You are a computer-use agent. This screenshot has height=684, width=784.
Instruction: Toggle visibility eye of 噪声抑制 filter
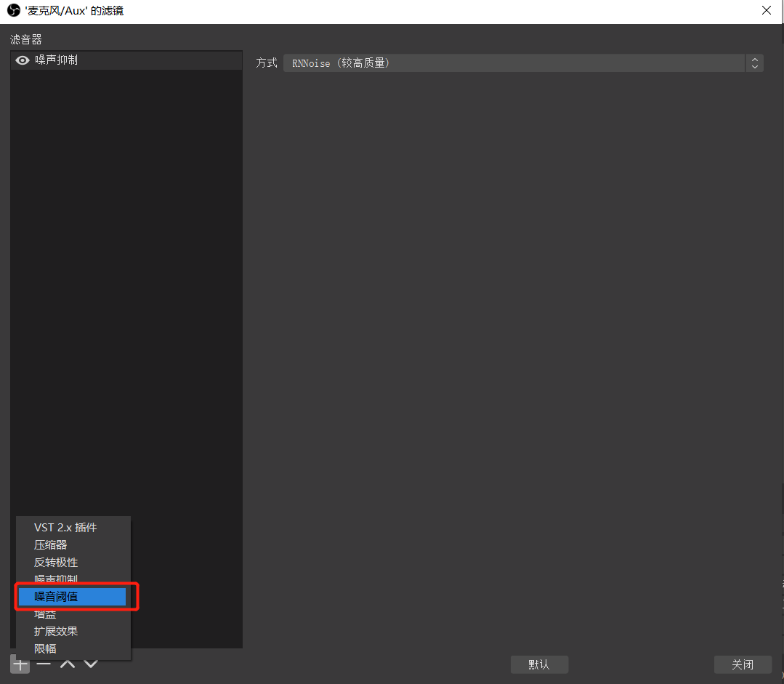tap(23, 60)
